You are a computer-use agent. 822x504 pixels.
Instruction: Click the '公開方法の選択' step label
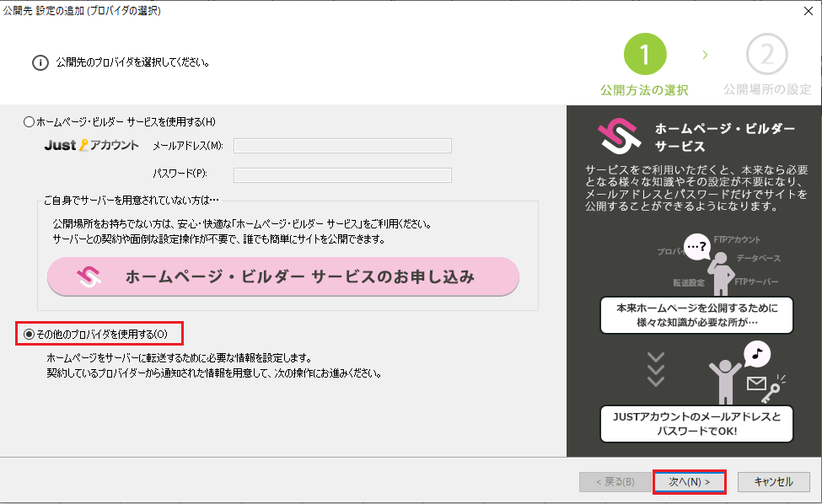pyautogui.click(x=644, y=90)
